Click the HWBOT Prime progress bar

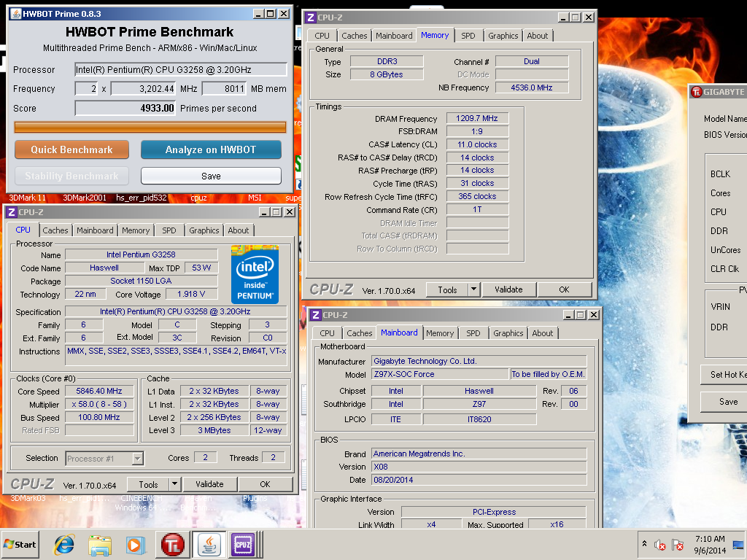point(150,127)
